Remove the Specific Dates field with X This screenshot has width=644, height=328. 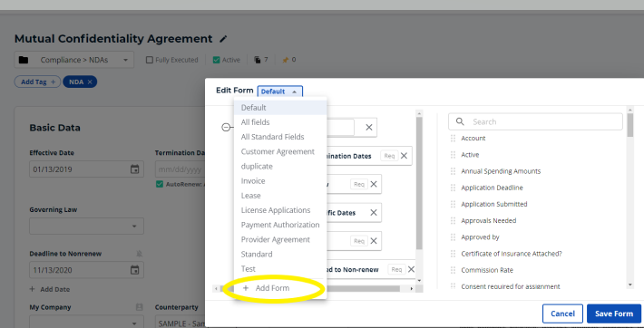click(374, 213)
